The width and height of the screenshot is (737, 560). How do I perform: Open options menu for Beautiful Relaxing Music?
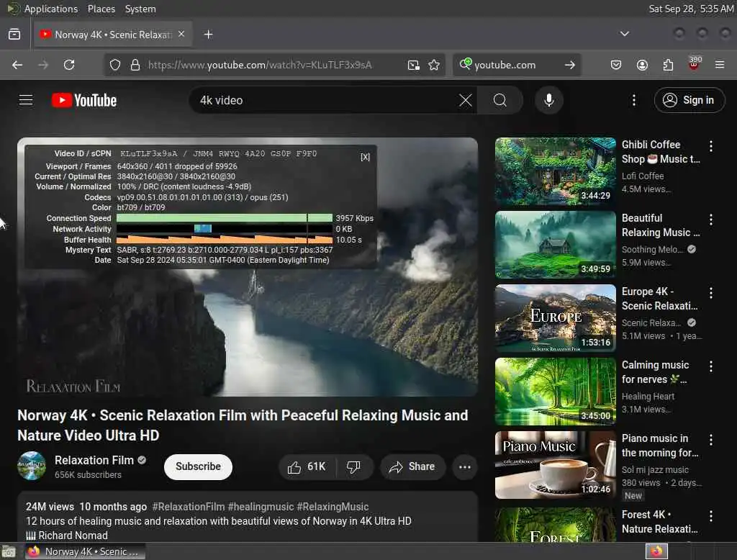click(x=711, y=220)
